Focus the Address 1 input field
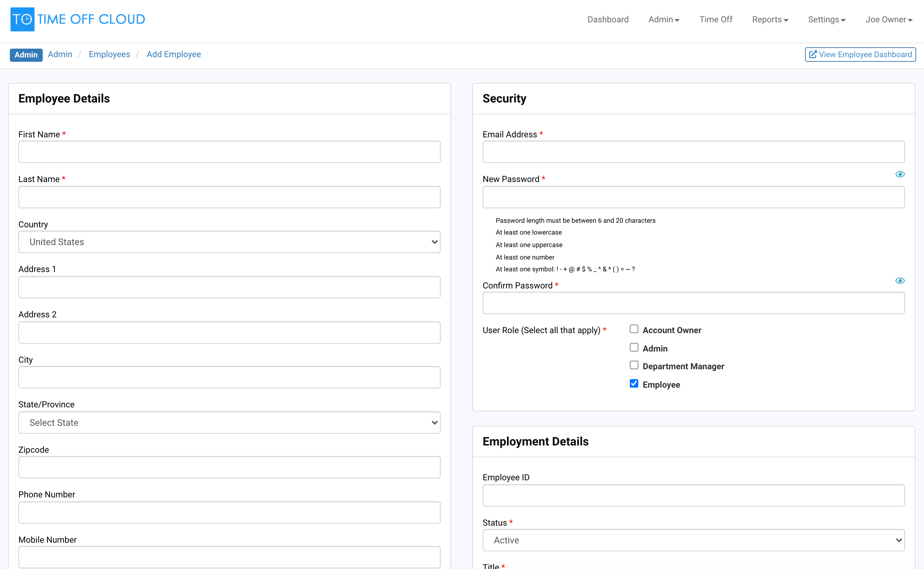Screen dimensions: 924x569 (230, 287)
